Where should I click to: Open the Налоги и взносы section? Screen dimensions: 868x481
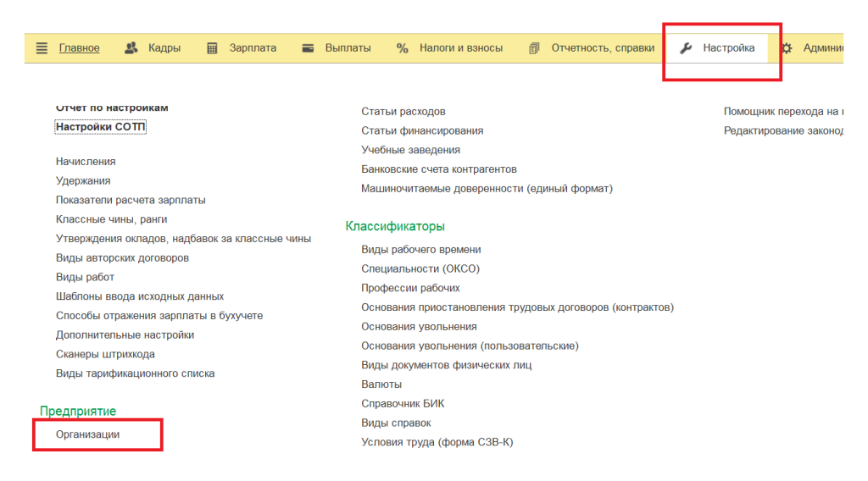[461, 48]
